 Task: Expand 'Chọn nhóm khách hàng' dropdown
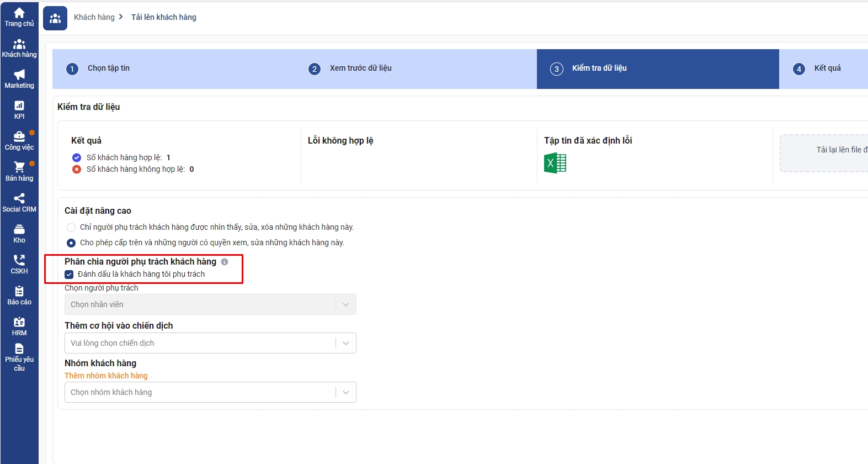(210, 392)
